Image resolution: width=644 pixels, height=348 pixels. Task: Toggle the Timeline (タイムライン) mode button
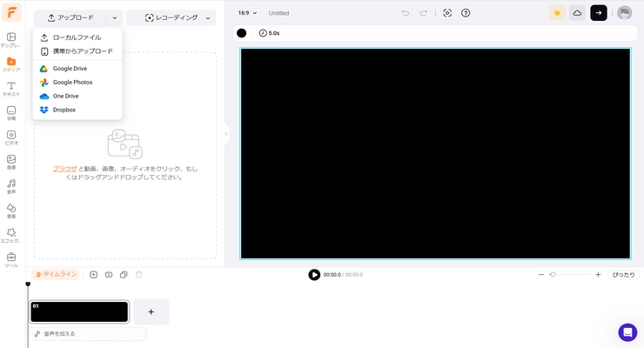(x=56, y=274)
